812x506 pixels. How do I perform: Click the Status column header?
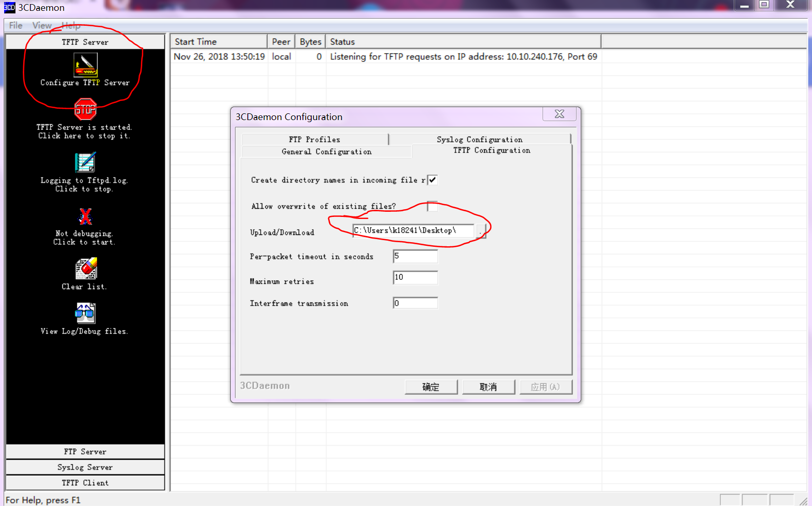tap(463, 42)
